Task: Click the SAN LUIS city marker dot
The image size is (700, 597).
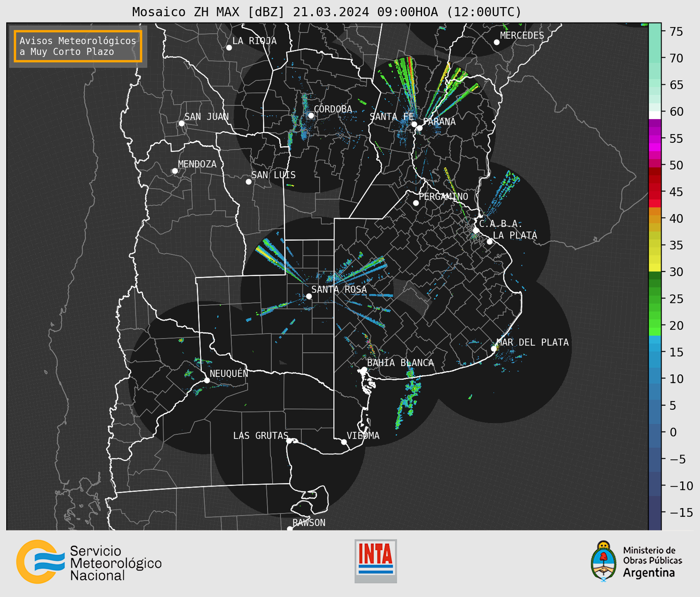Action: click(x=249, y=182)
